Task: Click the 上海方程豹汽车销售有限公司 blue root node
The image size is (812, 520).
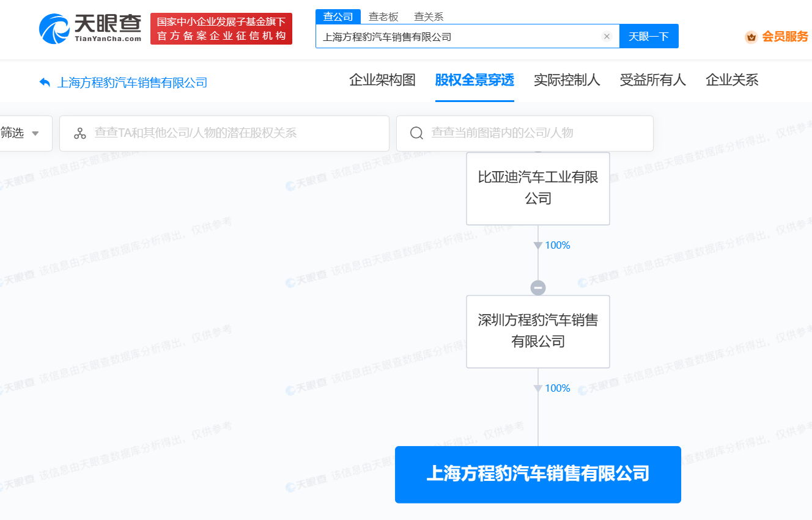Action: click(x=538, y=474)
